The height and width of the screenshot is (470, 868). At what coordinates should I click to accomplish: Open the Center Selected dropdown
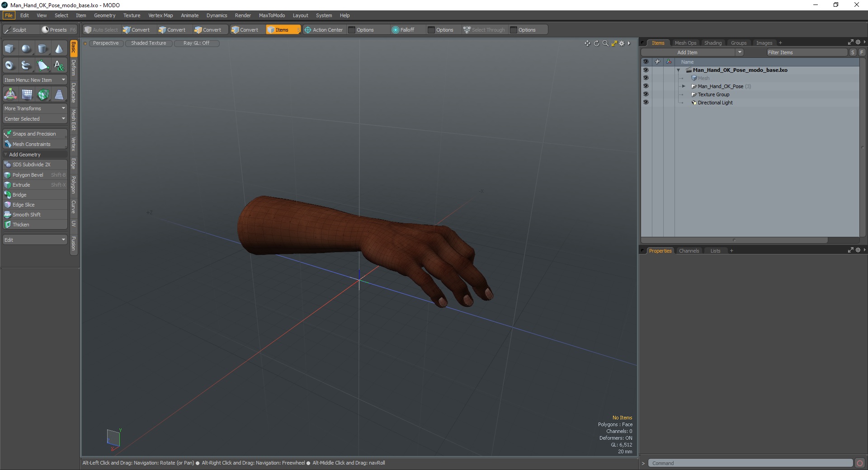pyautogui.click(x=35, y=119)
